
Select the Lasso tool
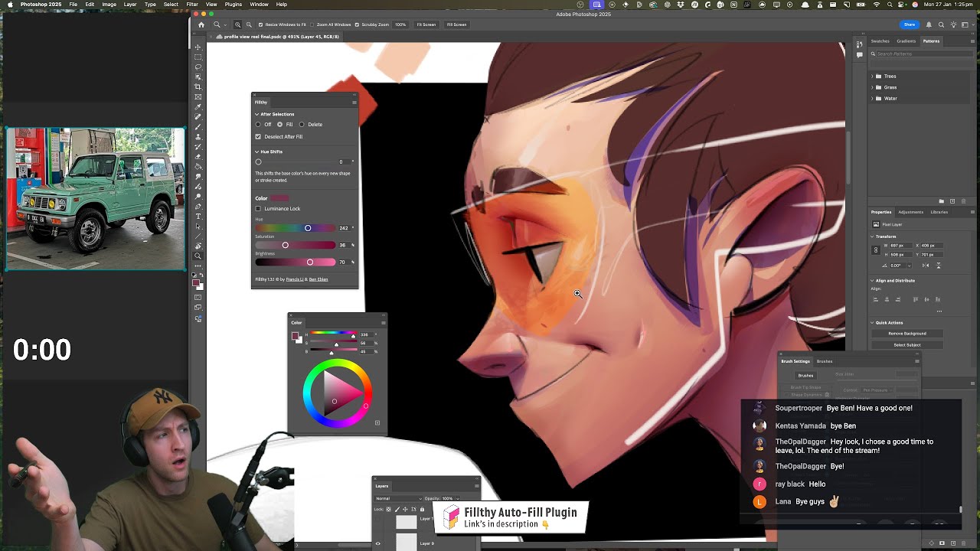pyautogui.click(x=198, y=67)
